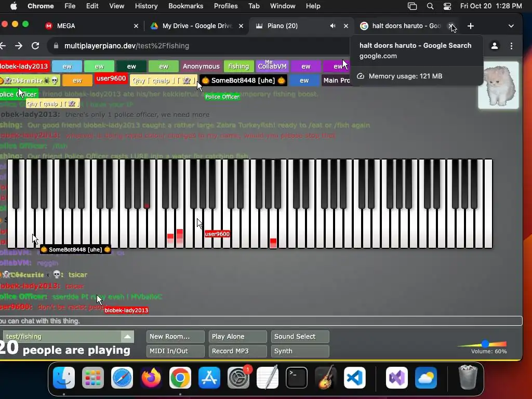
Task: Mute the Piano tab audio icon
Action: click(333, 26)
